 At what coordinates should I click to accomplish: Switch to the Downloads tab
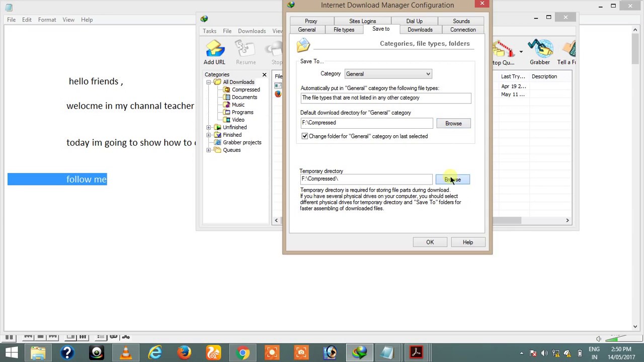click(x=420, y=30)
